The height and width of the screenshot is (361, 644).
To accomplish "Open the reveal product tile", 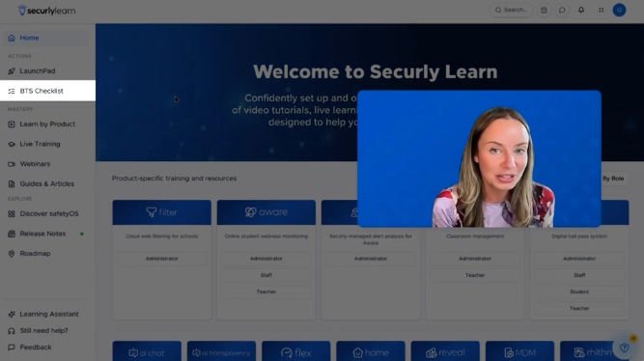I will pos(445,351).
